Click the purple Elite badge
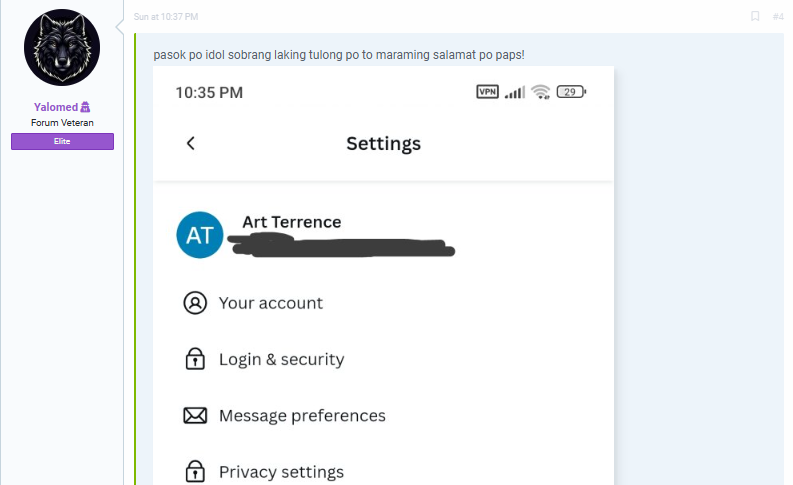This screenshot has width=793, height=485. coord(62,141)
